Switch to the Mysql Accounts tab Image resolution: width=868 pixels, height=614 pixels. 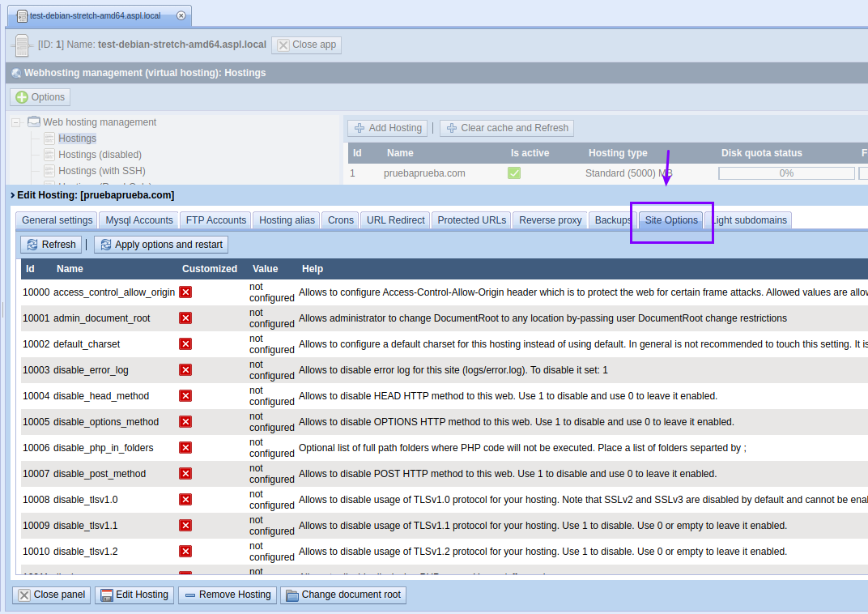pyautogui.click(x=139, y=220)
